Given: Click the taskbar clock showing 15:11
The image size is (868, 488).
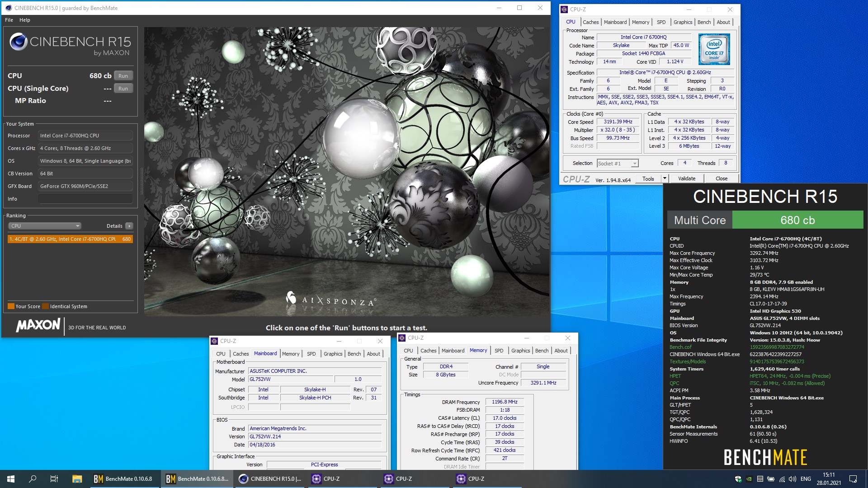Looking at the screenshot, I should coord(829,479).
